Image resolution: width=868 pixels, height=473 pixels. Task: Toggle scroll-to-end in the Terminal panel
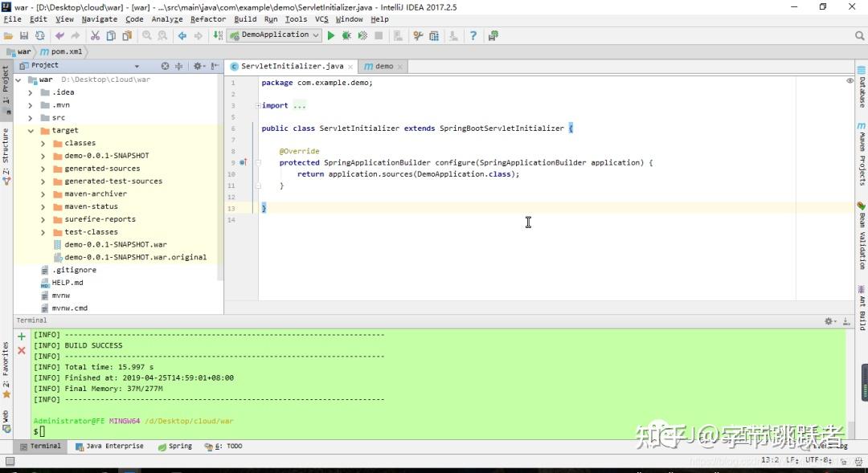[845, 320]
